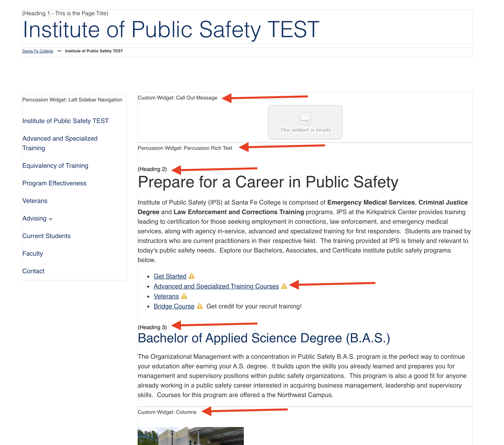Open Contact page from sidebar
504x445 pixels.
pos(33,271)
